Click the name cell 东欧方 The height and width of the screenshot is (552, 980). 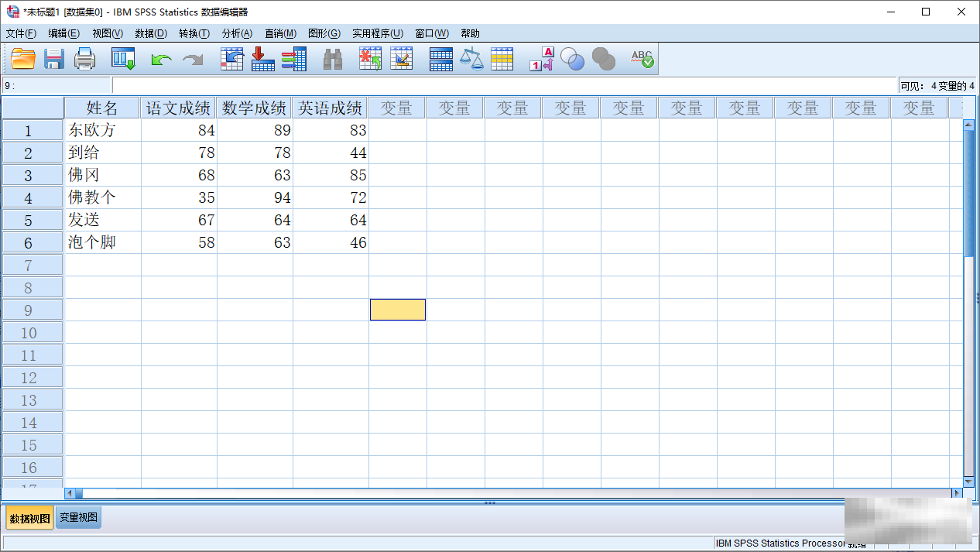tap(103, 130)
